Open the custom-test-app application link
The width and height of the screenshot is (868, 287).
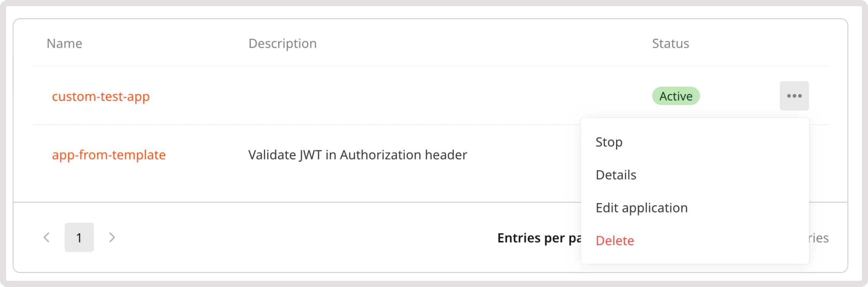tap(101, 96)
